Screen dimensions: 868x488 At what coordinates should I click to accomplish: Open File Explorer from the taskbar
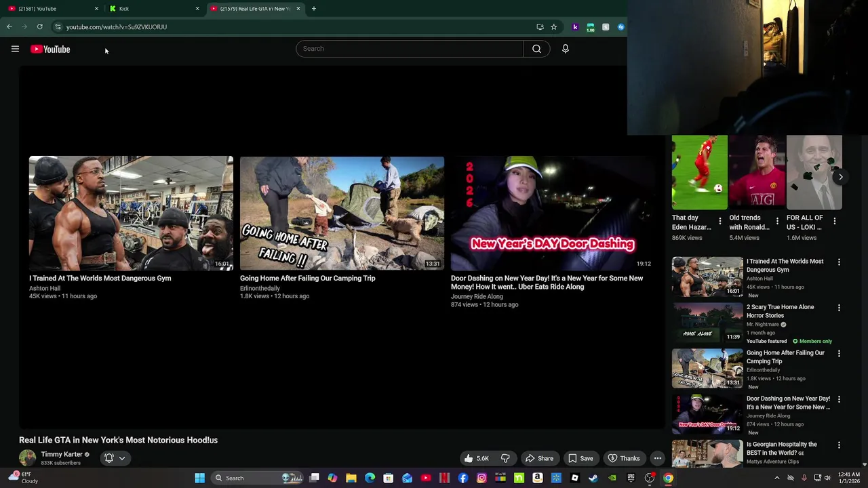351,478
